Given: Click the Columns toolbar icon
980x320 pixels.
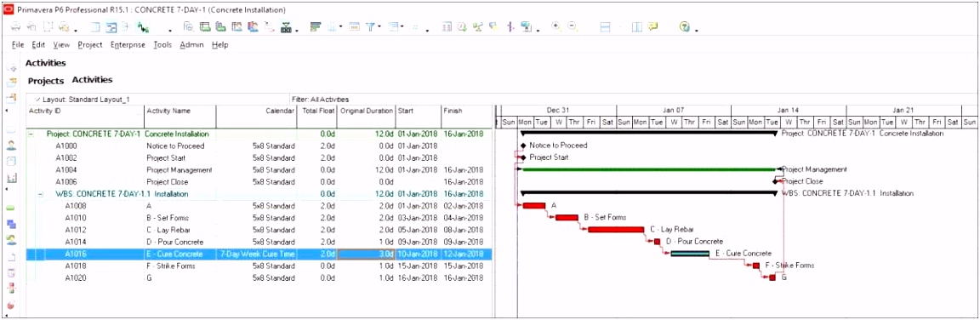Looking at the screenshot, I should [331, 27].
